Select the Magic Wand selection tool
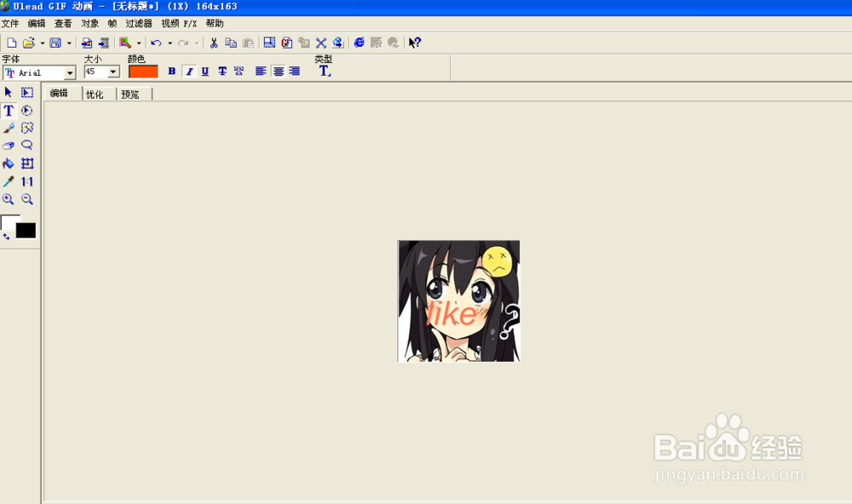The height and width of the screenshot is (504, 852). coord(26,128)
